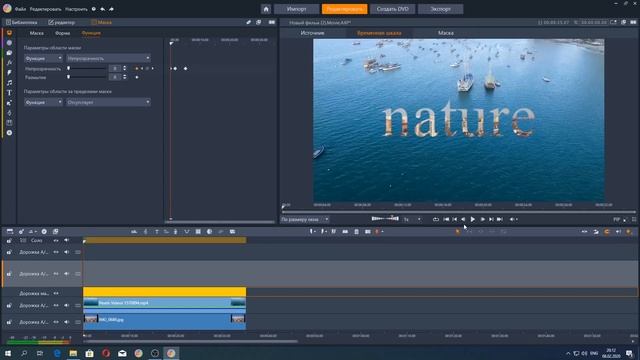
Task: Play the preview video
Action: [x=473, y=220]
